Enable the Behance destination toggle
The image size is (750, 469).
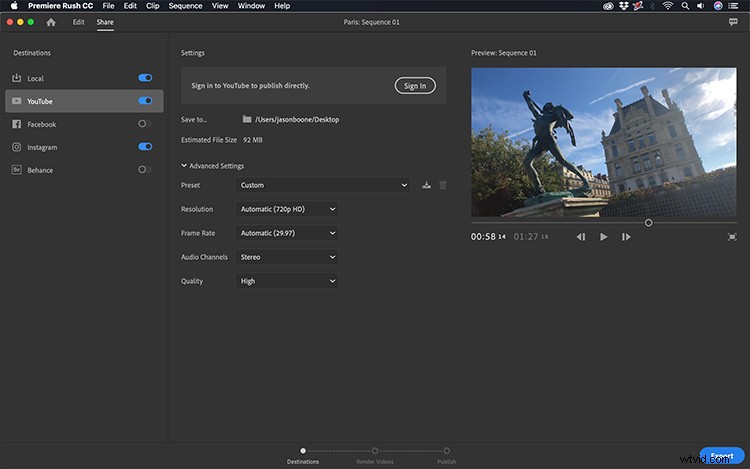[145, 169]
